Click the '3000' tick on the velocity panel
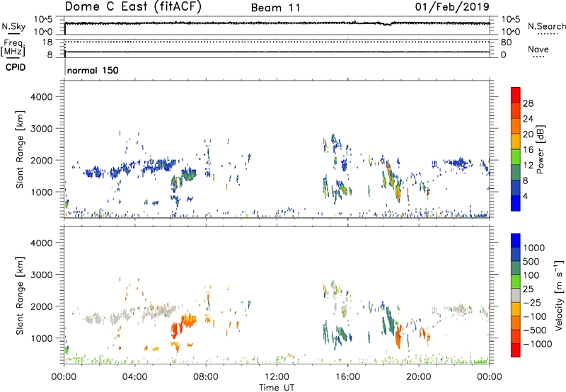Image resolution: width=566 pixels, height=392 pixels. pyautogui.click(x=42, y=275)
